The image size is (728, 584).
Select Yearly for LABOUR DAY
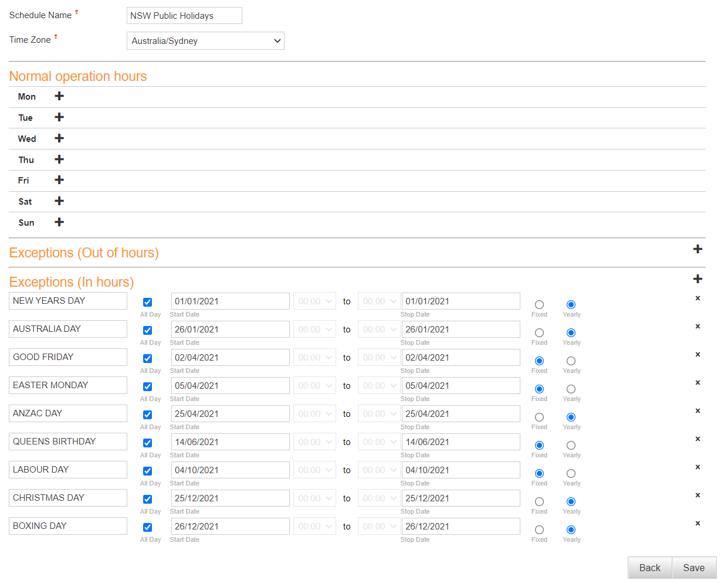(571, 474)
